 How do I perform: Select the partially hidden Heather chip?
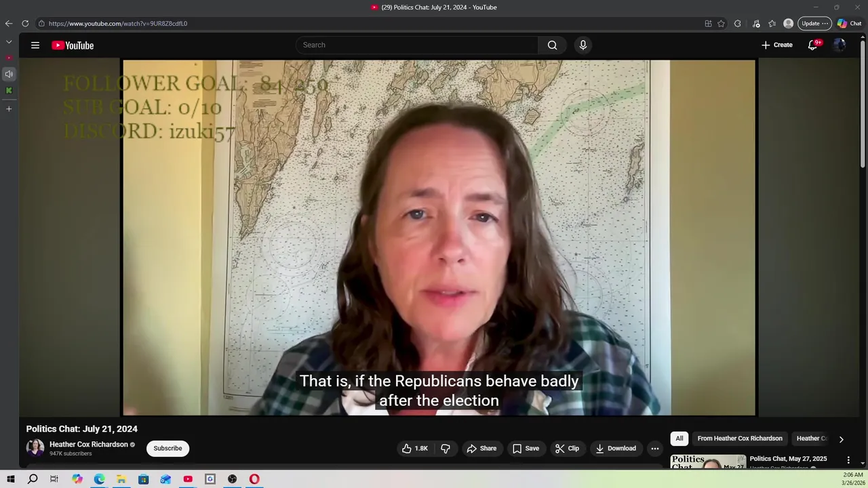[811, 439]
